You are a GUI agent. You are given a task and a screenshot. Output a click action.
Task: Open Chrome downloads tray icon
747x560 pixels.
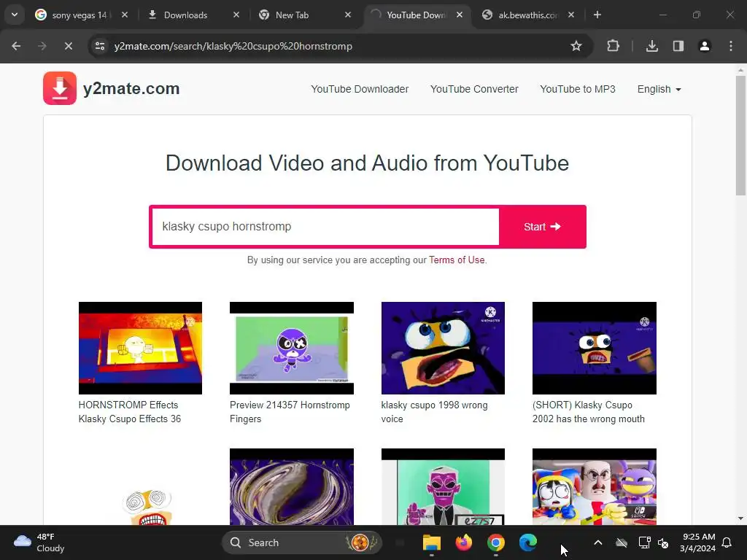651,46
